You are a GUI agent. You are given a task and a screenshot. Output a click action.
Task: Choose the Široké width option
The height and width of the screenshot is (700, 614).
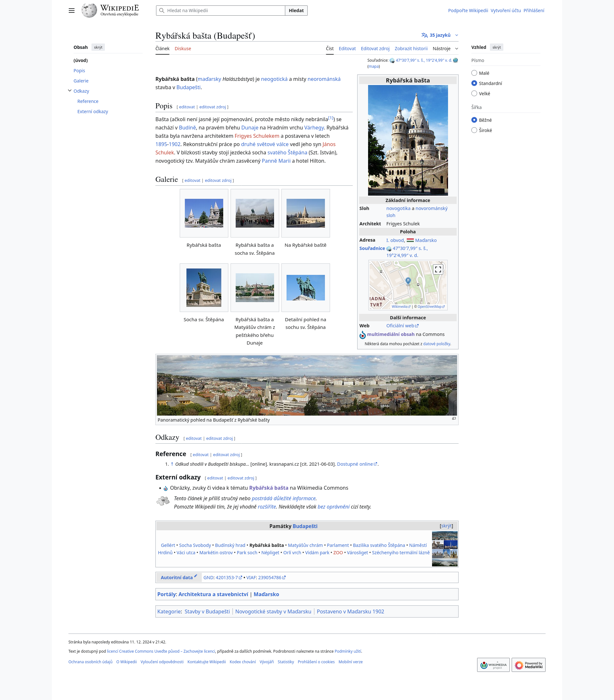point(474,130)
